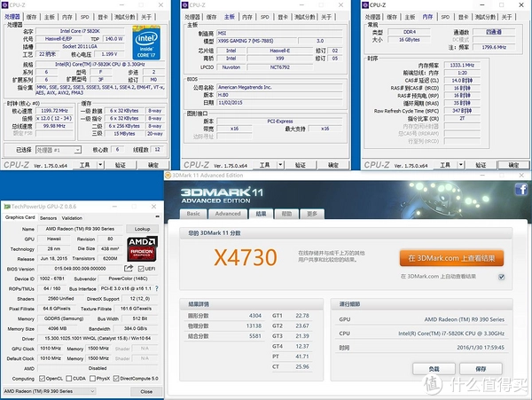532x400 pixels.
Task: Click the AMD Radeon Graphics logo
Action: point(142,248)
